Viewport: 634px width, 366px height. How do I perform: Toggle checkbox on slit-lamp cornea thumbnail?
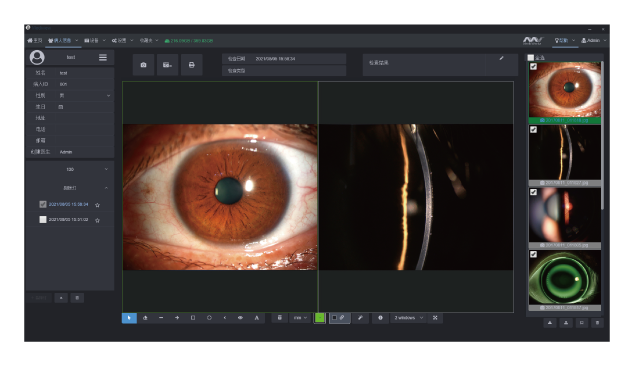533,129
